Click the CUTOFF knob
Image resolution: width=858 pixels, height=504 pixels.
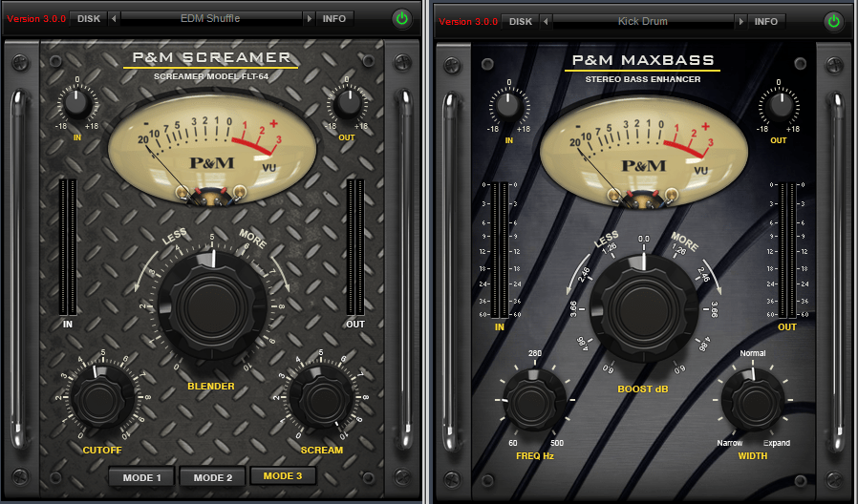tap(102, 397)
